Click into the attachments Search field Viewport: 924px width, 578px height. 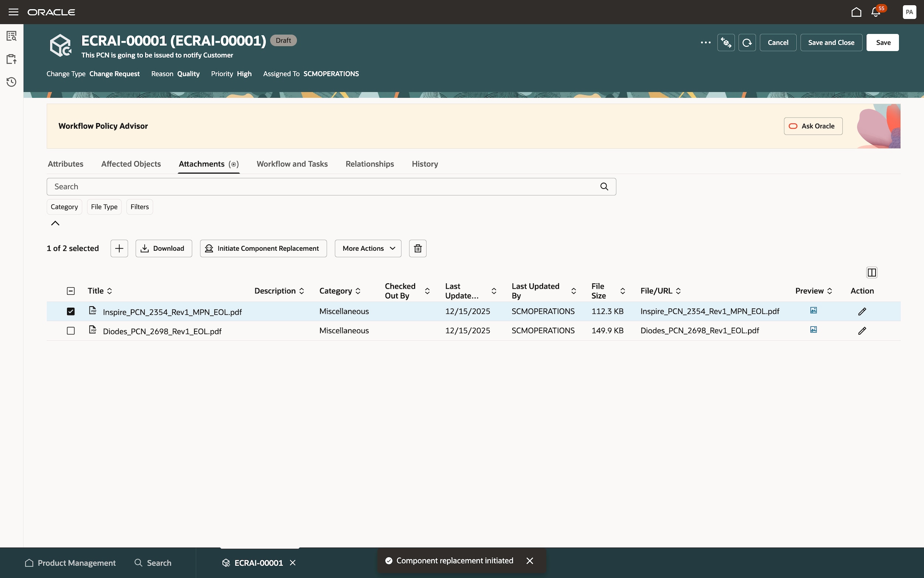coord(325,186)
